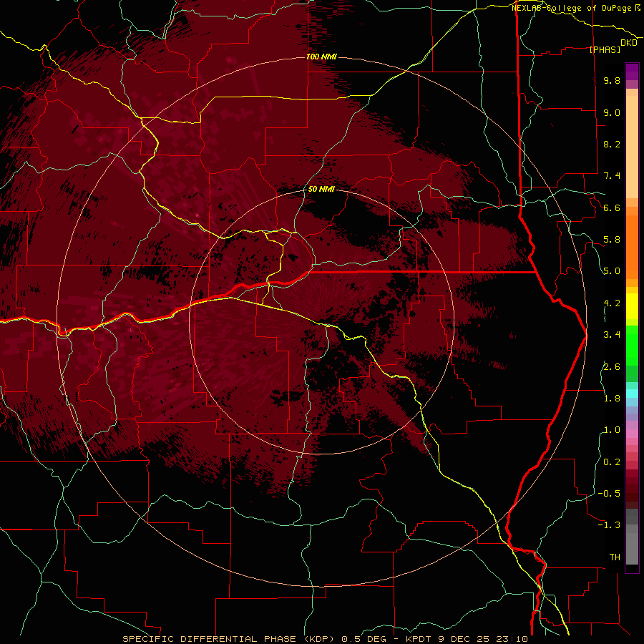Click the 9.0 scale value
This screenshot has width=644, height=644.
point(612,112)
